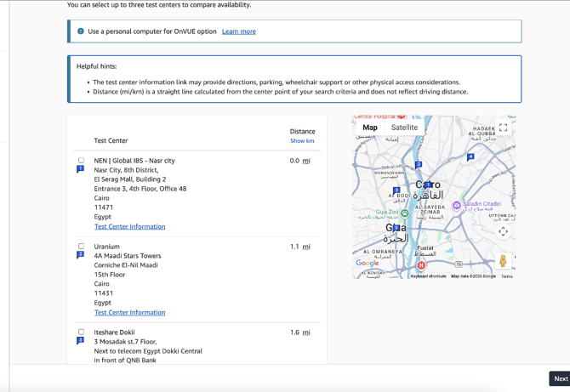This screenshot has height=392, width=570.
Task: Click El Serag Mall, Building 2 line
Action: pos(130,179)
